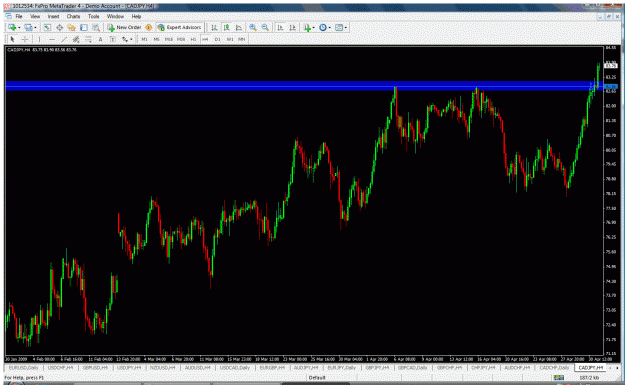625x385 pixels.
Task: Launch MetaEditor with the yellow diamond icon
Action: [149, 27]
